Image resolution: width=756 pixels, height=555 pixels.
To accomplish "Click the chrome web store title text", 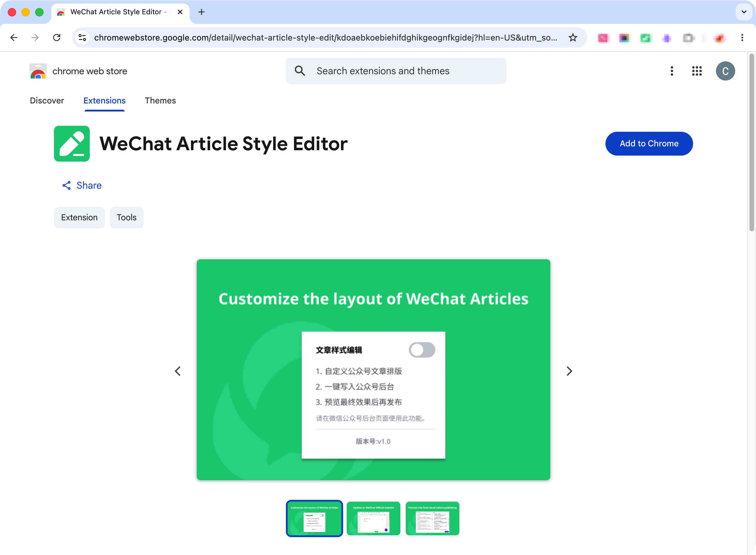I will click(90, 71).
